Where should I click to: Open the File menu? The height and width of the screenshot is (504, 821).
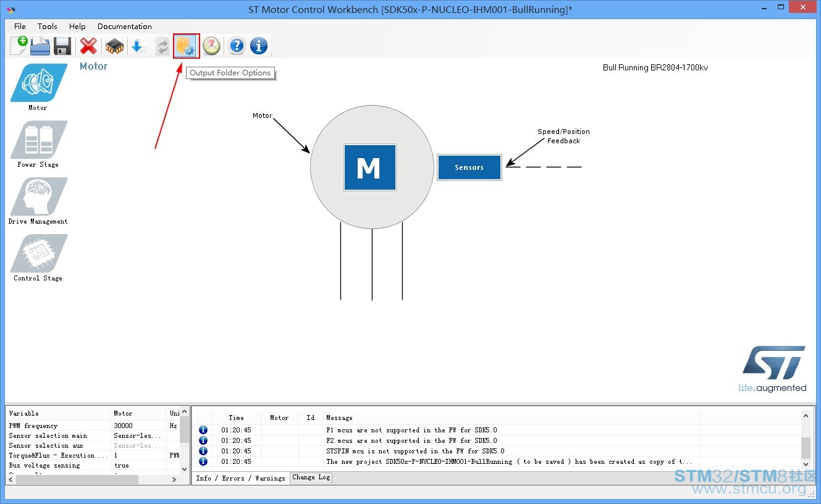tap(20, 27)
